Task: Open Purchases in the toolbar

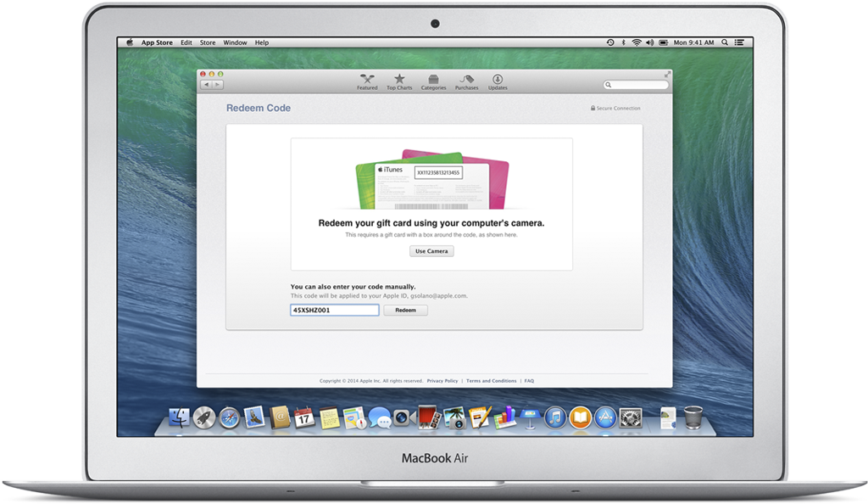Action: coord(467,82)
